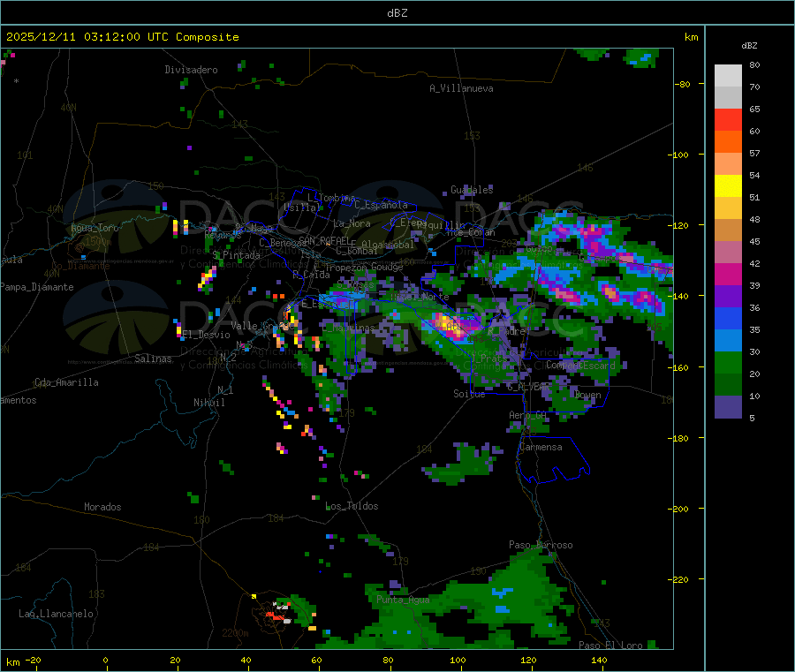The height and width of the screenshot is (672, 795).
Task: Click the timestamp '2025/12/11 03:12:00 UTC Composite'
Action: tap(122, 37)
